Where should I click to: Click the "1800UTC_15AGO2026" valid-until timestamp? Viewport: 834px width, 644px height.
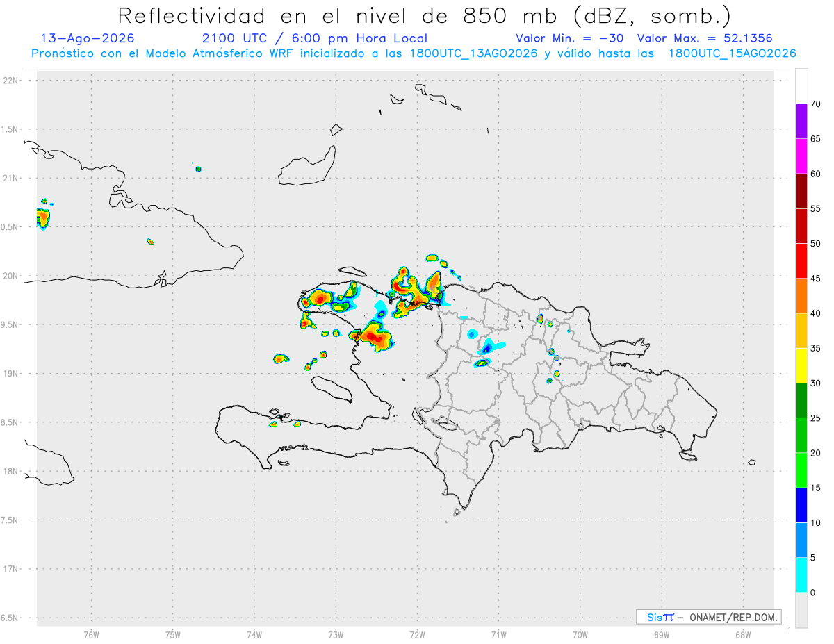732,53
